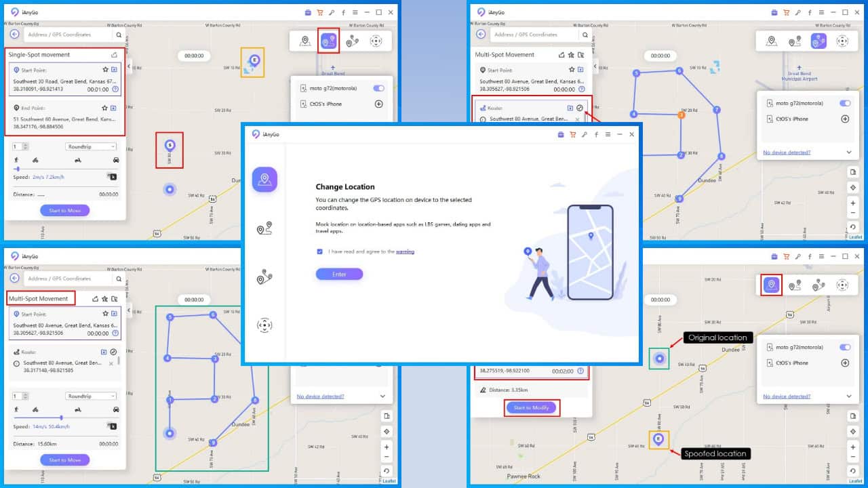
Task: Open hamburger menu in Change Location window title bar
Action: (x=608, y=134)
